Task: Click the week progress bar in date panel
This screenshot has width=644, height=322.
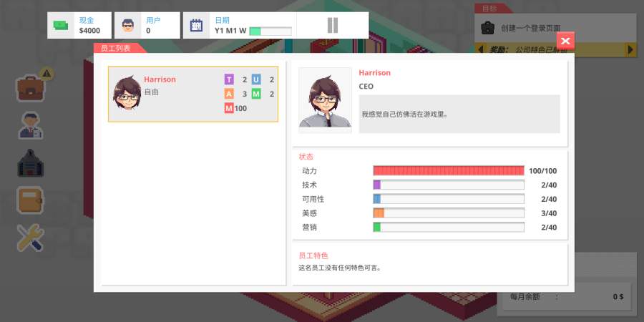Action: (x=270, y=31)
